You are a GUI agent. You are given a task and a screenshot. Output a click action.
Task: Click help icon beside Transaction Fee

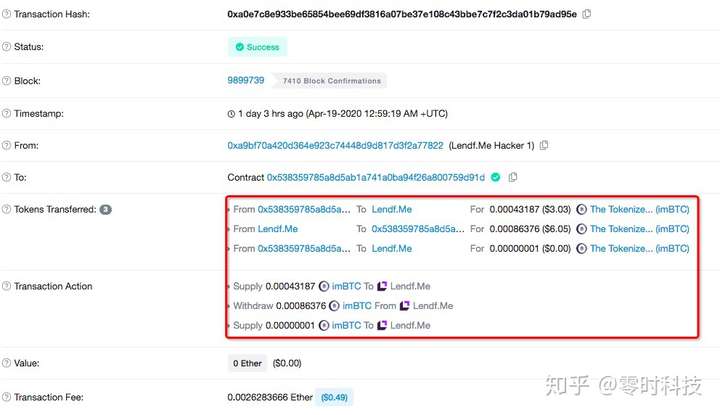pos(6,397)
